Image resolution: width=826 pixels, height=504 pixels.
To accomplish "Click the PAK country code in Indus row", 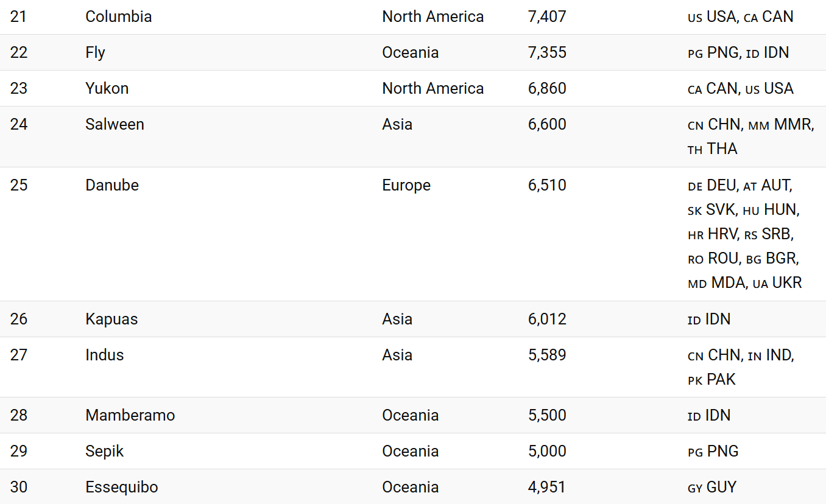I will pos(721,379).
